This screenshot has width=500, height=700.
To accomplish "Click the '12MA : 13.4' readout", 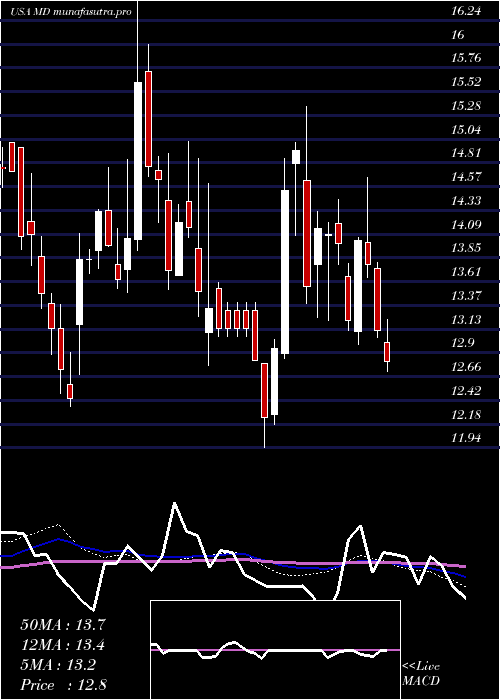I will (63, 645).
